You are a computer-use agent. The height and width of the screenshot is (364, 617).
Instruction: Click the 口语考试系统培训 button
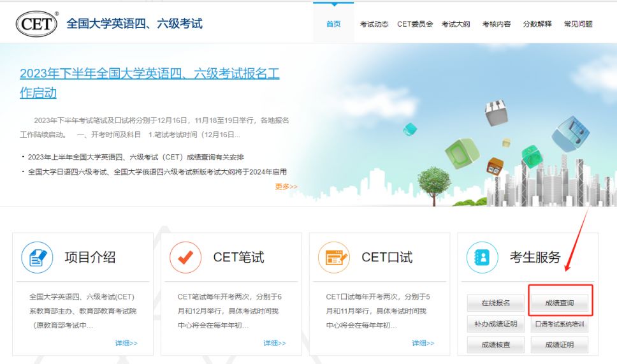pos(560,324)
